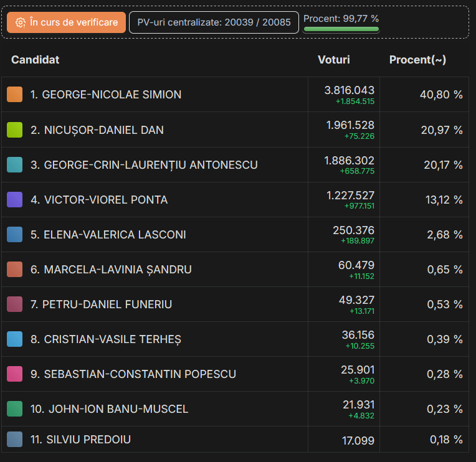This screenshot has height=462, width=476.
Task: Click the gear icon in verification badge
Action: (x=21, y=22)
